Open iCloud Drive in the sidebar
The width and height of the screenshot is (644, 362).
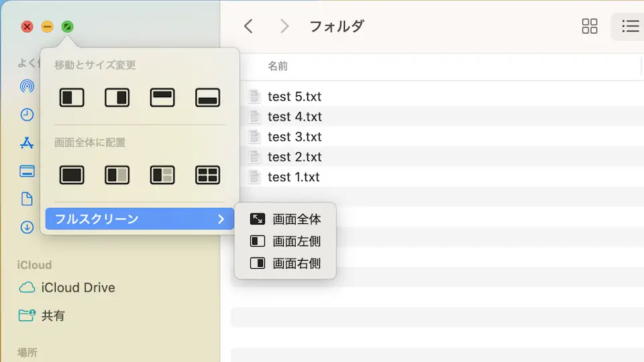78,288
